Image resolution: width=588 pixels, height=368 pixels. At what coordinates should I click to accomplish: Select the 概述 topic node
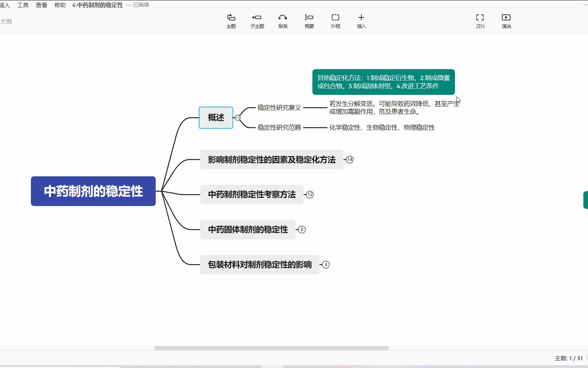[216, 118]
